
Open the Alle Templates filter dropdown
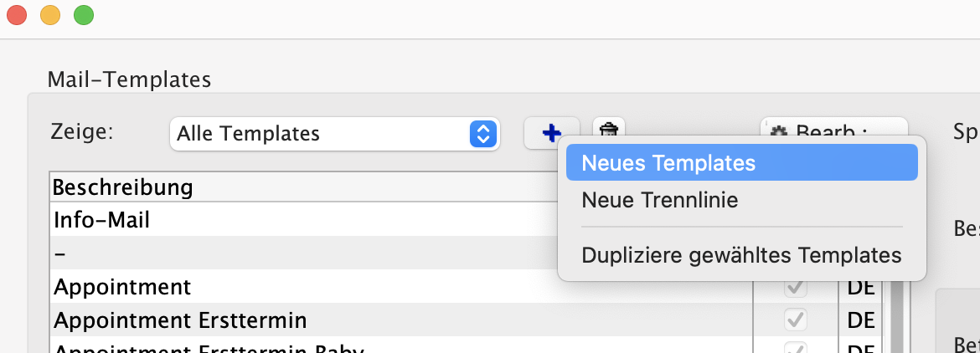(x=334, y=133)
